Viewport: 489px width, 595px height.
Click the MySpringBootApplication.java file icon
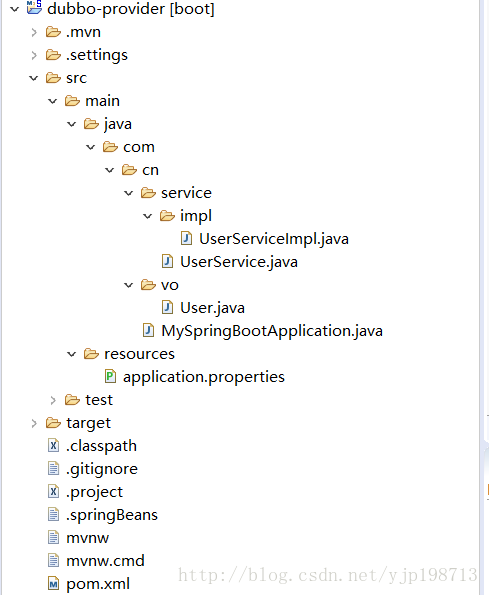(148, 331)
